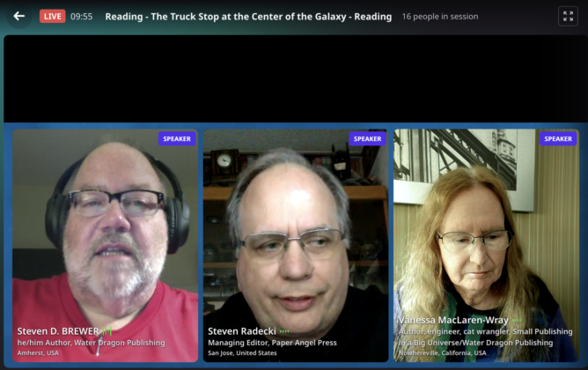Click the Vanessa MacLaren-Wray name label
The height and width of the screenshot is (370, 588).
pyautogui.click(x=453, y=320)
